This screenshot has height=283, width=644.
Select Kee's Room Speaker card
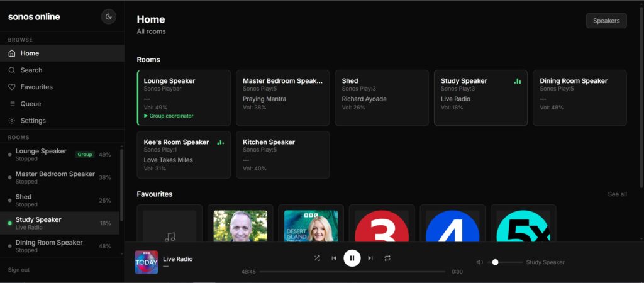pos(184,155)
